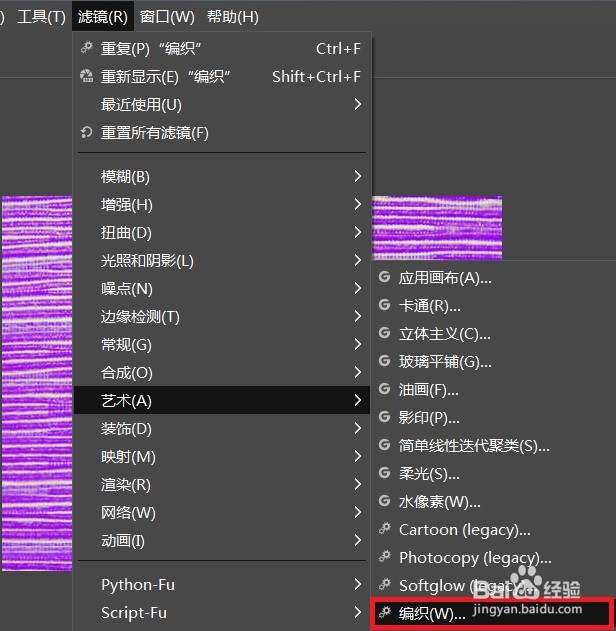The height and width of the screenshot is (631, 616).
Task: Click the 艺术(A) submenu arrow
Action: pos(358,400)
